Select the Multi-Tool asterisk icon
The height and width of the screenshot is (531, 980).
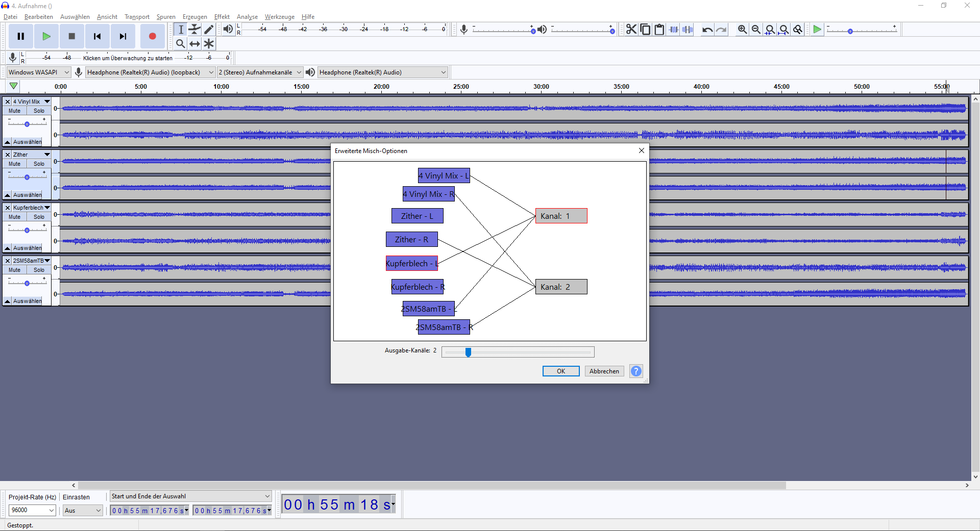click(209, 44)
